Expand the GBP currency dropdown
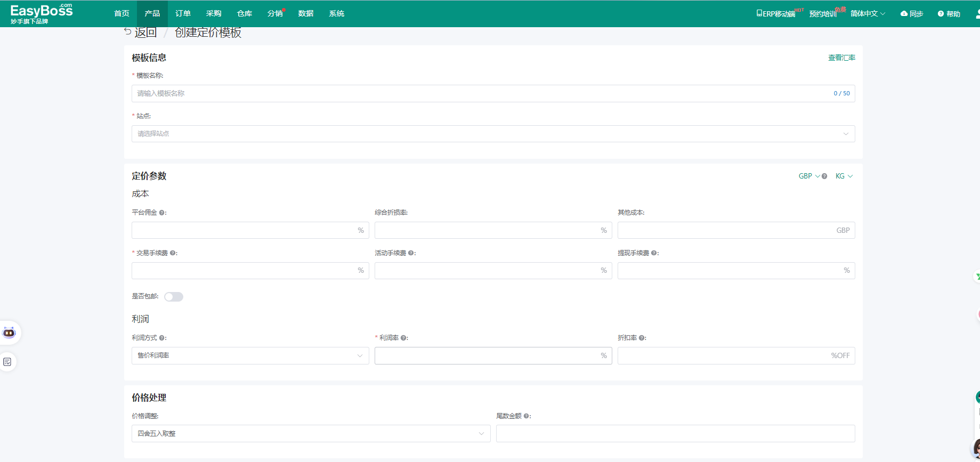This screenshot has width=980, height=462. [x=809, y=176]
